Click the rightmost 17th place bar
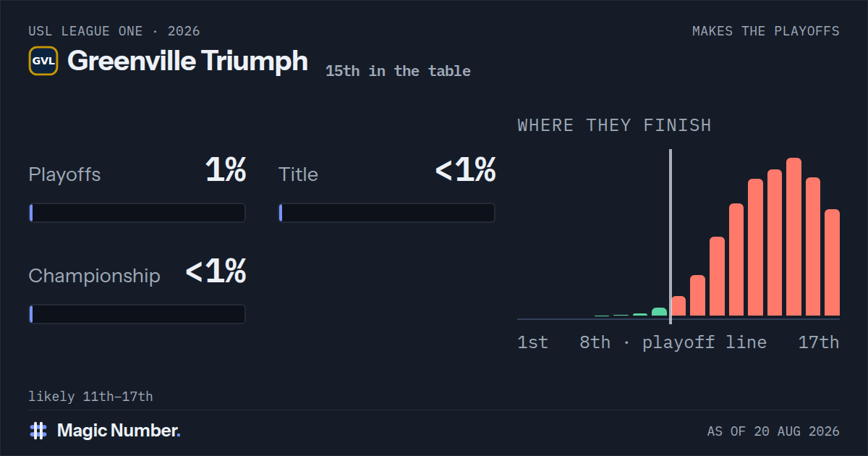 [x=832, y=263]
